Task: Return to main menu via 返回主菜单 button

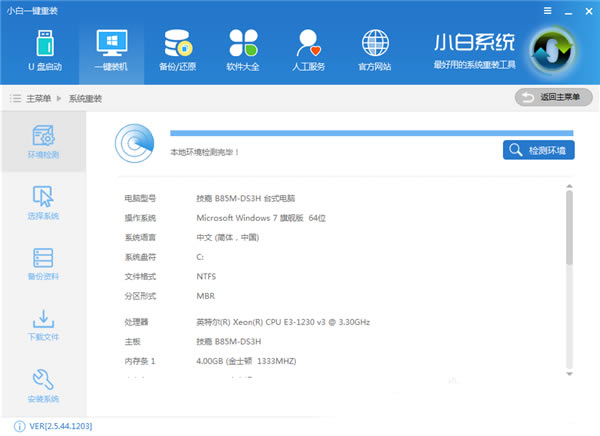Action: (546, 97)
